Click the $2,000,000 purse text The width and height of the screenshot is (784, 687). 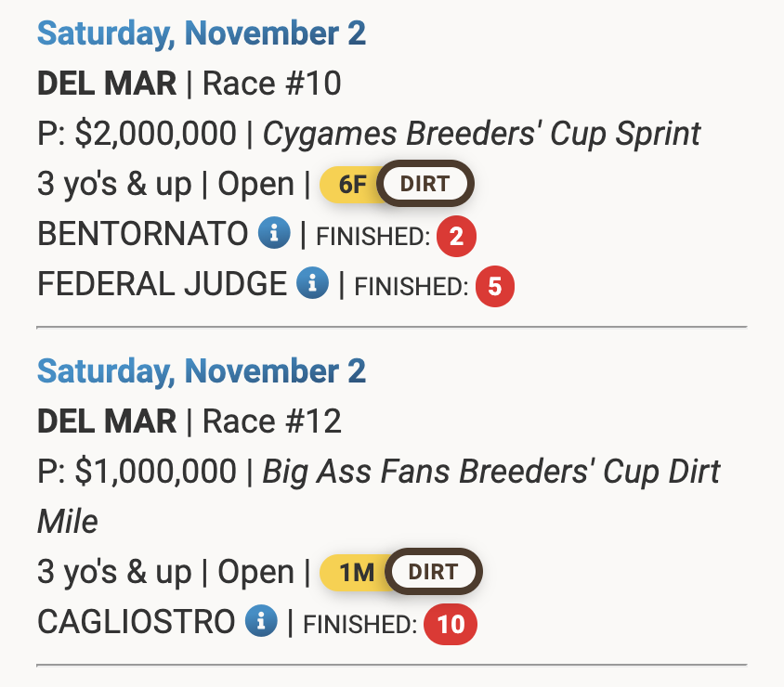(x=155, y=134)
